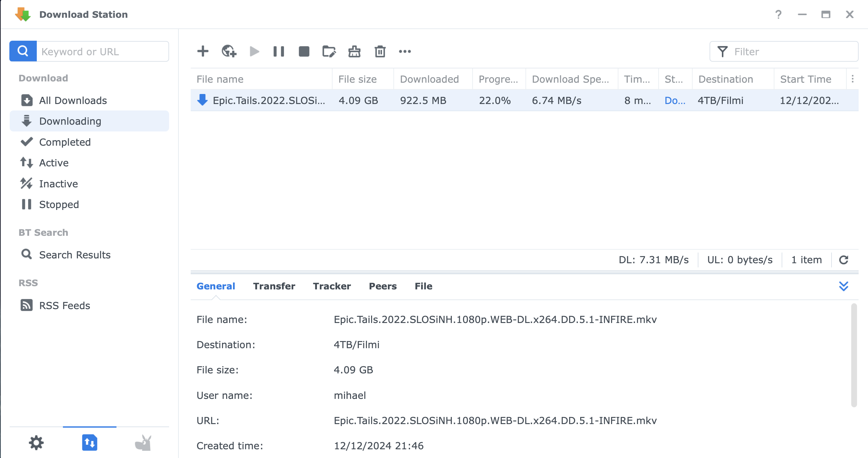Click the Keyword or URL search field

pyautogui.click(x=102, y=51)
